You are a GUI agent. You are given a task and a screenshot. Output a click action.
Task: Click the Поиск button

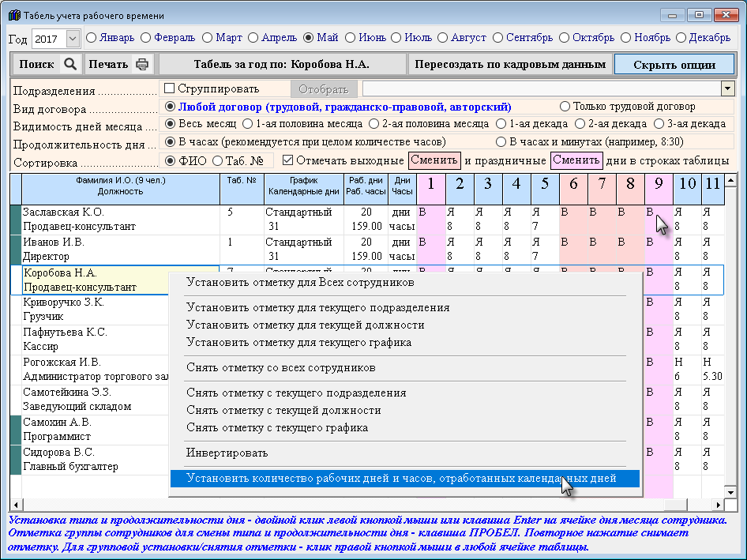coord(47,64)
